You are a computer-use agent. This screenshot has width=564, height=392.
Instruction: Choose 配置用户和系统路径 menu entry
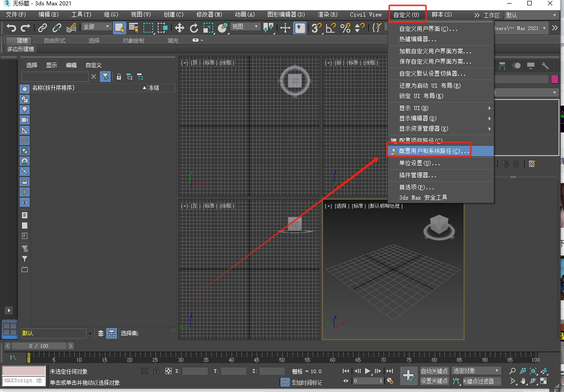coord(441,151)
